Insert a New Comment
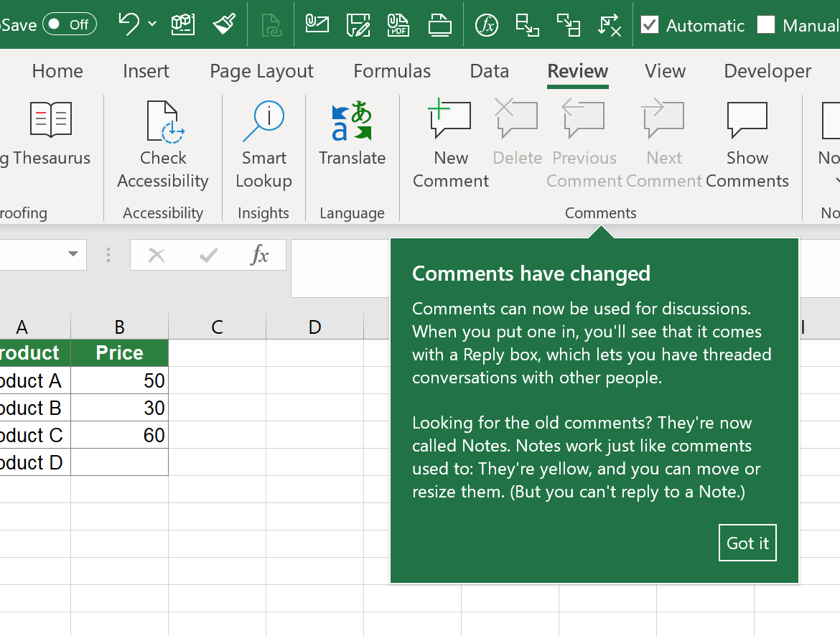Viewport: 840px width, 636px height. coord(450,144)
